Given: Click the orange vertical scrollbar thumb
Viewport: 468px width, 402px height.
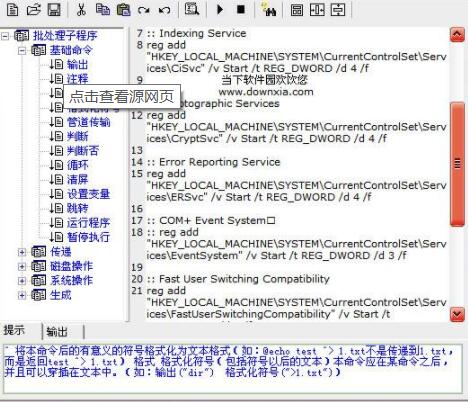Looking at the screenshot, I should 457,164.
